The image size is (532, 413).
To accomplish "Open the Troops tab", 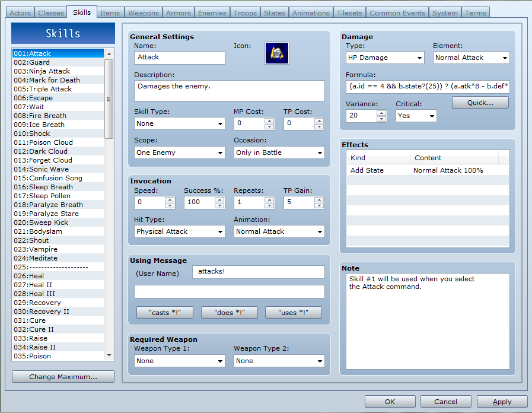I will (x=245, y=13).
